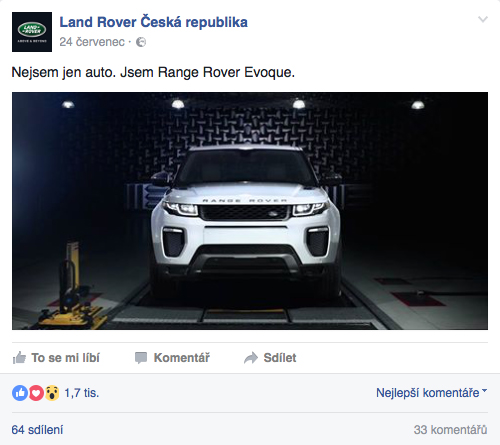Click the red heart Love reaction icon
The image size is (500, 445).
36,393
